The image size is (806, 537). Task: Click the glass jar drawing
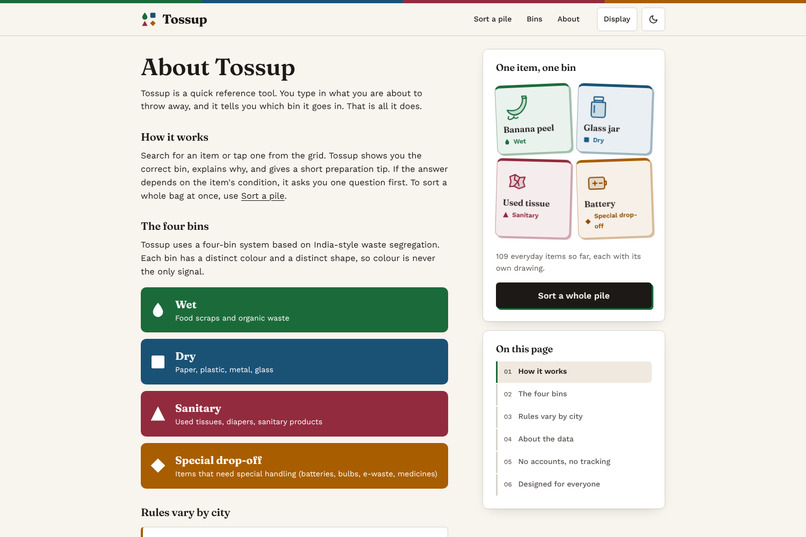598,107
